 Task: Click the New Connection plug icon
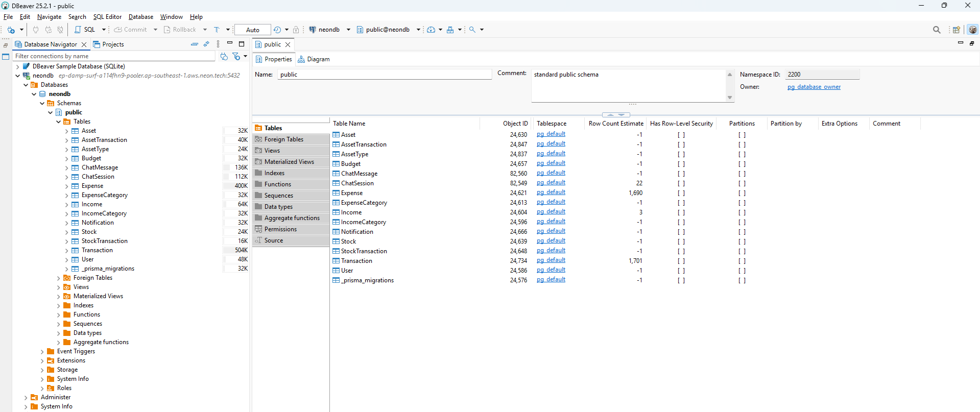(x=11, y=30)
